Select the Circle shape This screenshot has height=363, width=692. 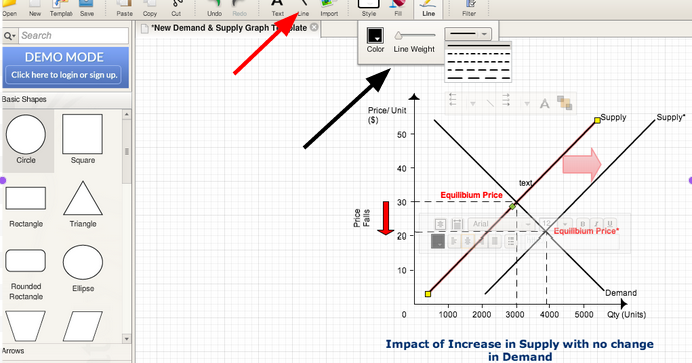[x=26, y=140]
